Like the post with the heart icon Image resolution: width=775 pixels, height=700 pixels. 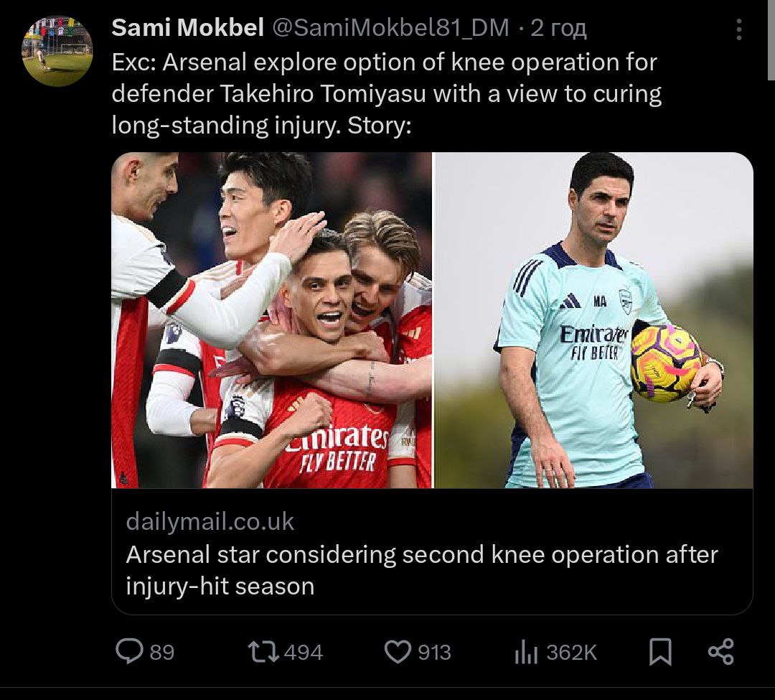(397, 651)
